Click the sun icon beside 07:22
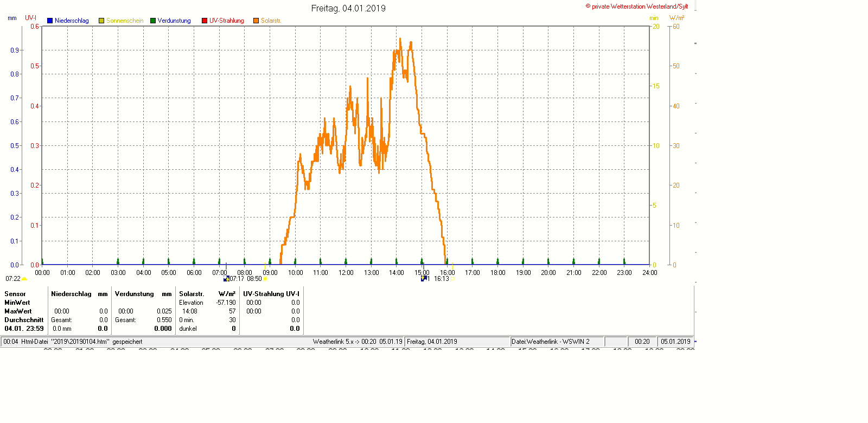 [24, 279]
